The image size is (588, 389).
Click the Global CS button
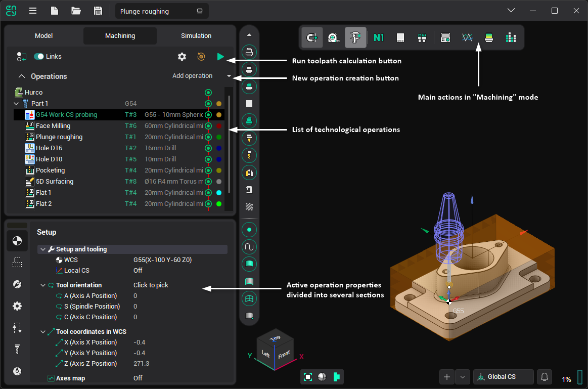(x=503, y=377)
